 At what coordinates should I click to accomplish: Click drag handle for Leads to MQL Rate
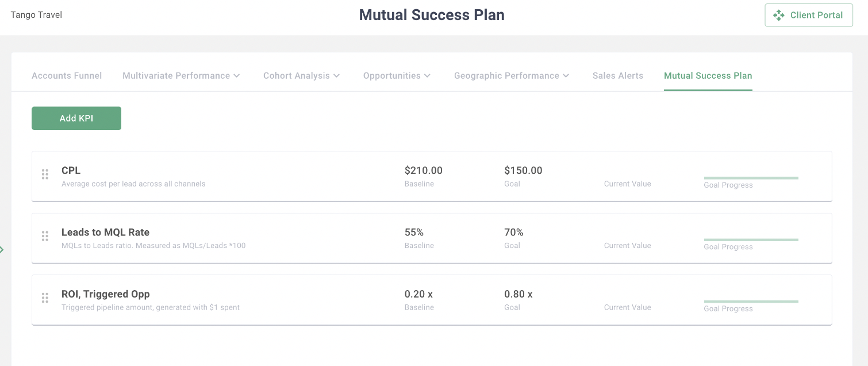(45, 236)
